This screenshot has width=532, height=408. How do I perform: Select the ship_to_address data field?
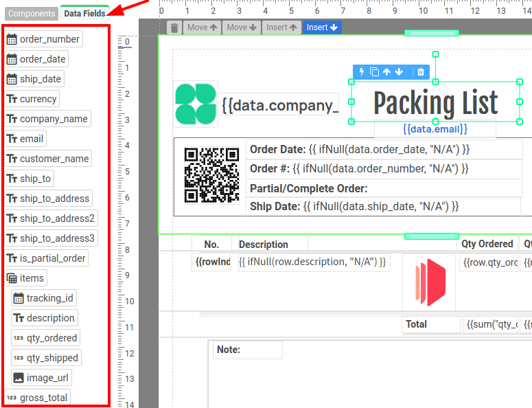[48, 199]
